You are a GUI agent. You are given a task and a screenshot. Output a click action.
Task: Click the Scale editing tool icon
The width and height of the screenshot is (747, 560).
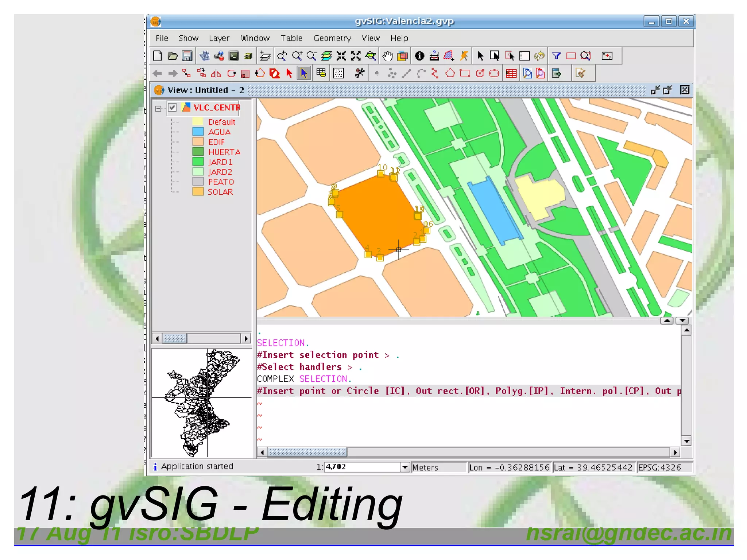245,74
